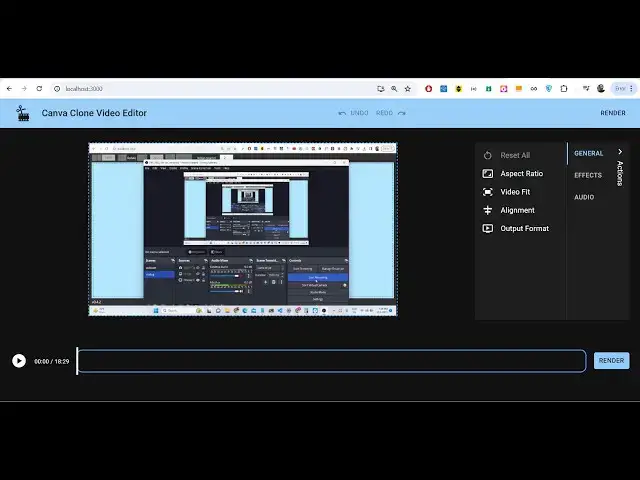Screen dimensions: 640x480
Task: Open the yellow browser extension icon
Action: point(458,89)
